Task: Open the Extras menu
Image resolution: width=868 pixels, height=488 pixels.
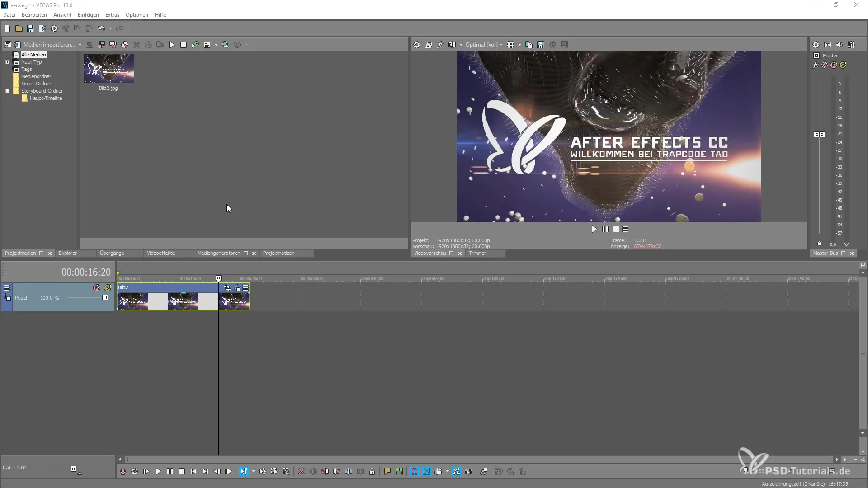Action: tap(112, 15)
